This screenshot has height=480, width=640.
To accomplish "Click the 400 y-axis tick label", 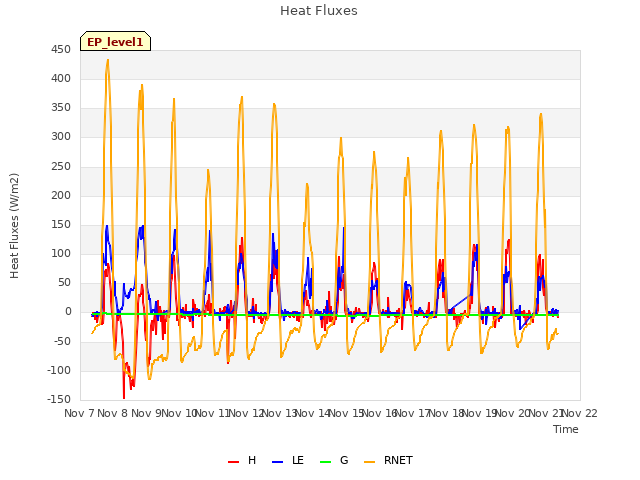I will click(x=61, y=78).
